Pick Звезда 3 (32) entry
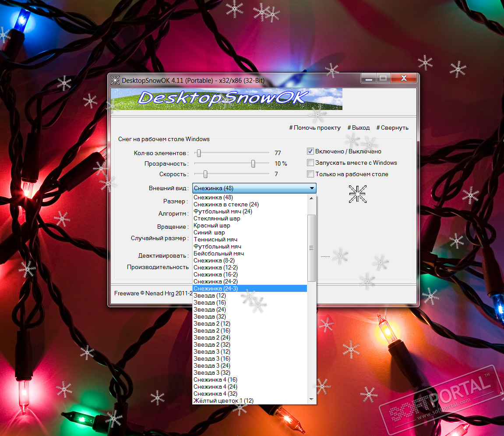Viewport: 504px width, 436px height. click(250, 372)
